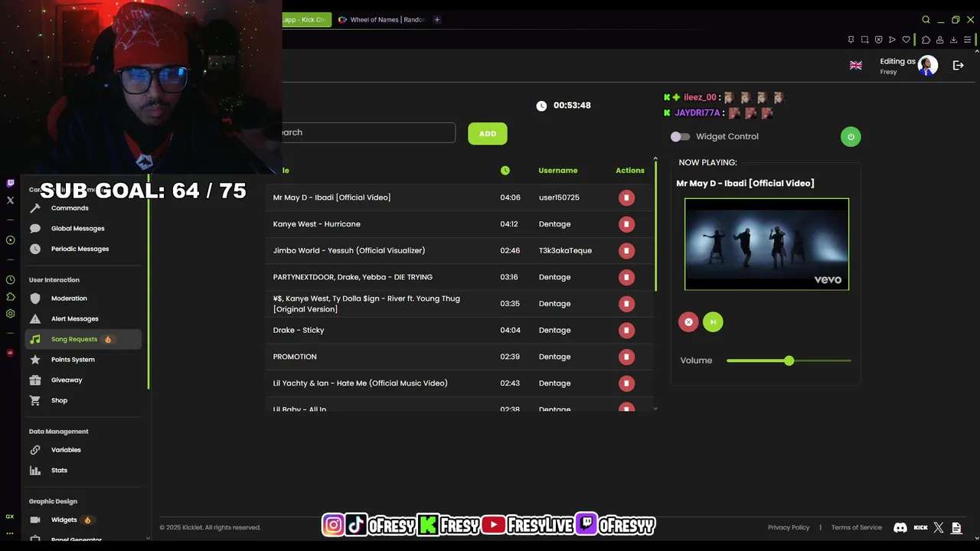Adjust the Volume slider
Image resolution: width=980 pixels, height=551 pixels.
[789, 360]
